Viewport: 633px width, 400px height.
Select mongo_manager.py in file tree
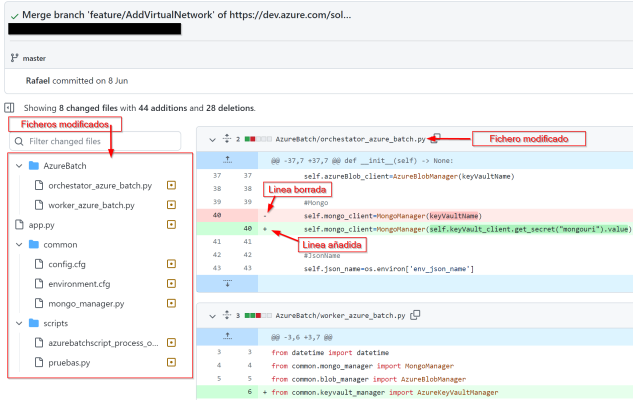click(x=86, y=304)
